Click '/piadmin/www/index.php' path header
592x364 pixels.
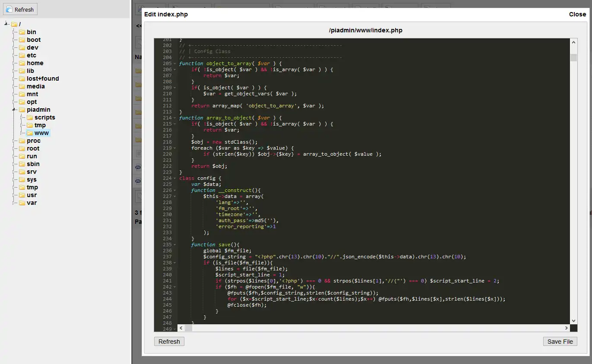click(365, 30)
